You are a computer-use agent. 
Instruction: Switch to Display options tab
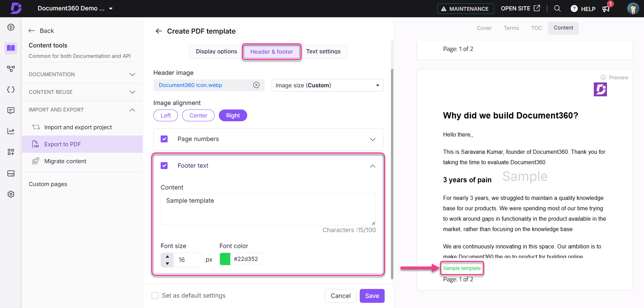coord(216,52)
